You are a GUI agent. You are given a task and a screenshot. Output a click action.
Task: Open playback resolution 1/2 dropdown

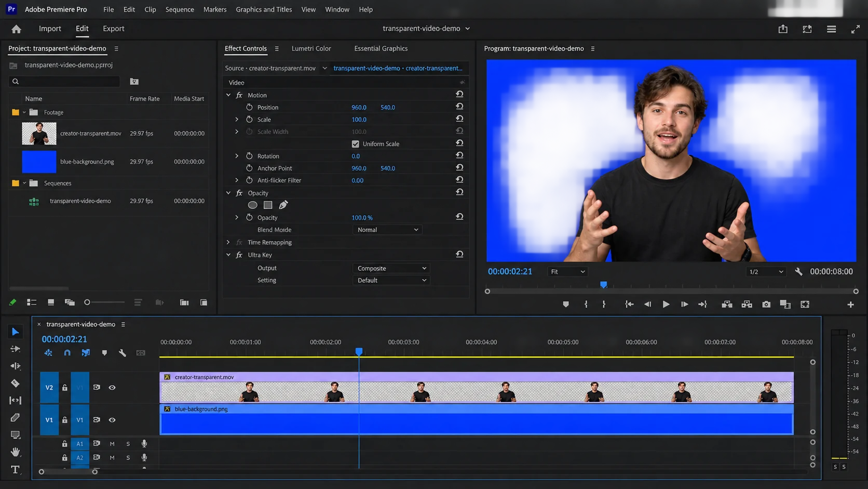[x=766, y=272]
